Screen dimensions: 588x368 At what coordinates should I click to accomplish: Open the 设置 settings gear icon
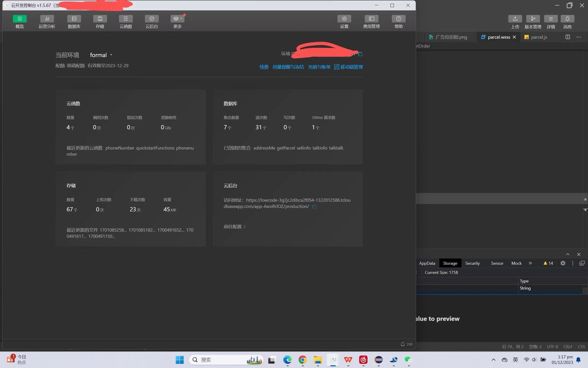pos(344,19)
